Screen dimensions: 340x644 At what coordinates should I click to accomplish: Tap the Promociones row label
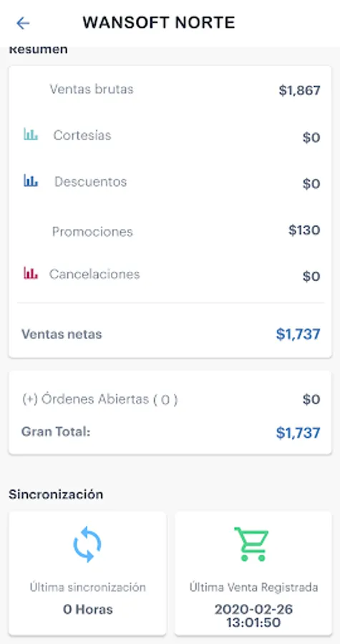pyautogui.click(x=92, y=232)
